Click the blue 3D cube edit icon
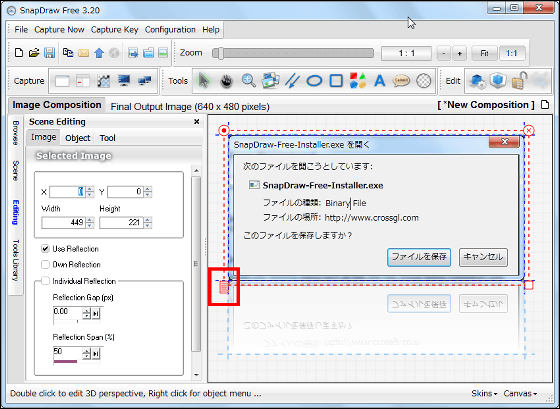Viewport: 560px width, 409px height. coord(498,80)
